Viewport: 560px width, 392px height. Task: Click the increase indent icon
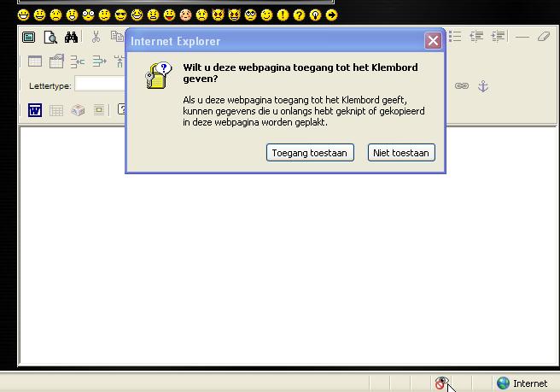pyautogui.click(x=498, y=37)
